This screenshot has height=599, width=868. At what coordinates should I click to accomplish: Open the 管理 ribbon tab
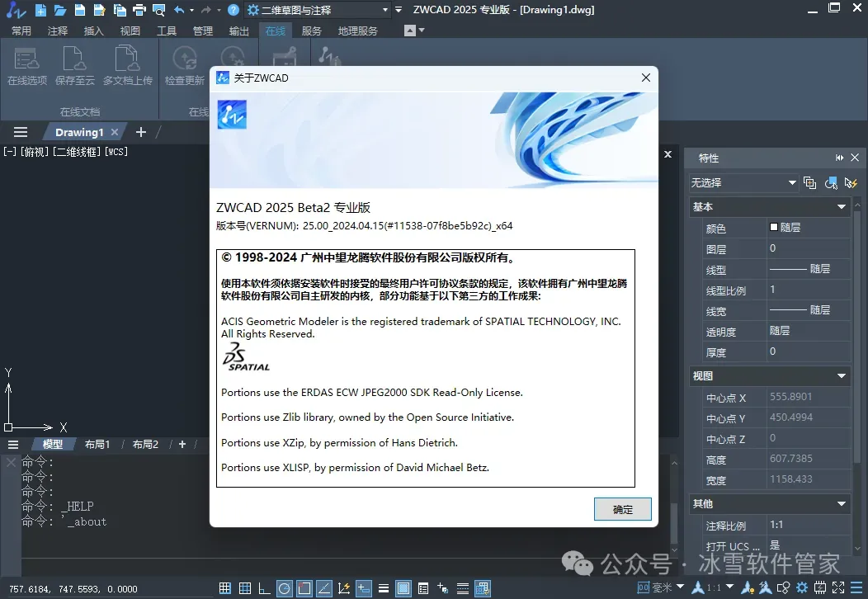coord(203,31)
